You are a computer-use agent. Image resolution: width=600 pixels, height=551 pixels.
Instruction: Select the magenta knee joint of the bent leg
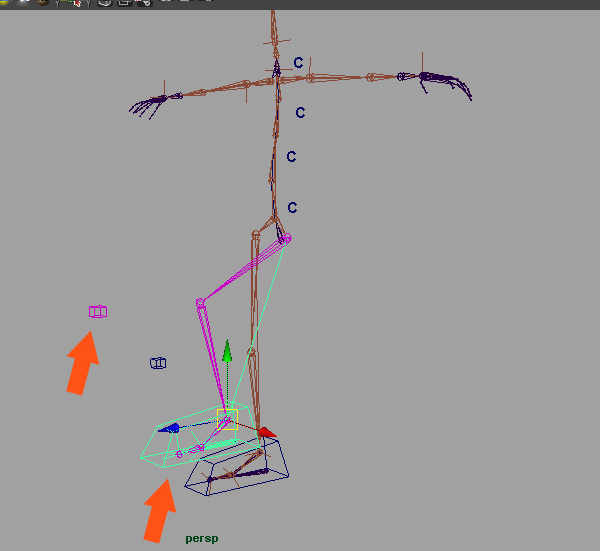pyautogui.click(x=200, y=303)
